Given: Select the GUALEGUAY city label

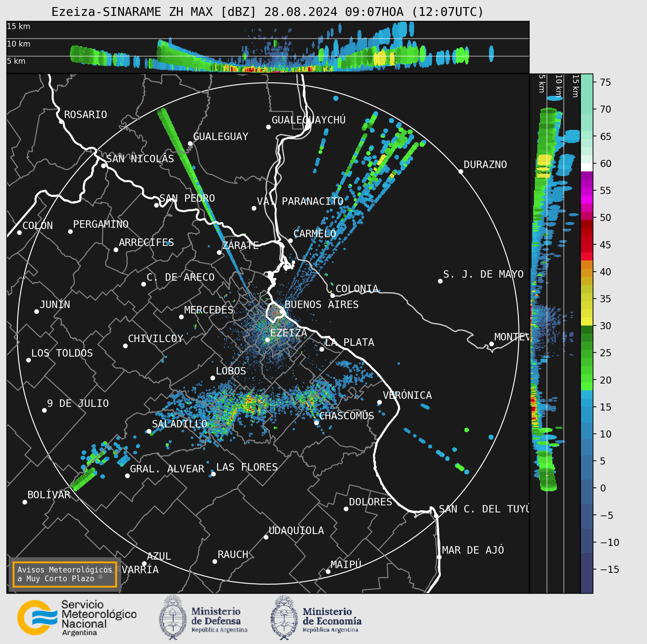Looking at the screenshot, I should (220, 137).
